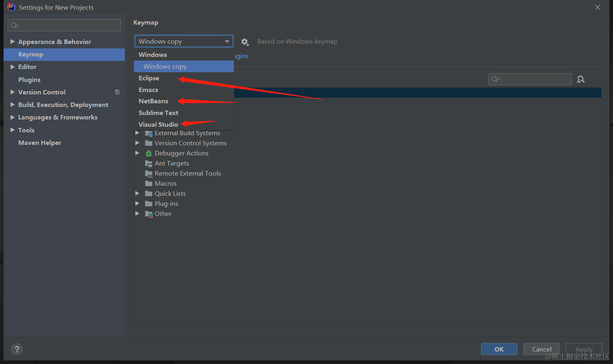613x364 pixels.
Task: Expand Version Control Systems tree node
Action: [137, 143]
